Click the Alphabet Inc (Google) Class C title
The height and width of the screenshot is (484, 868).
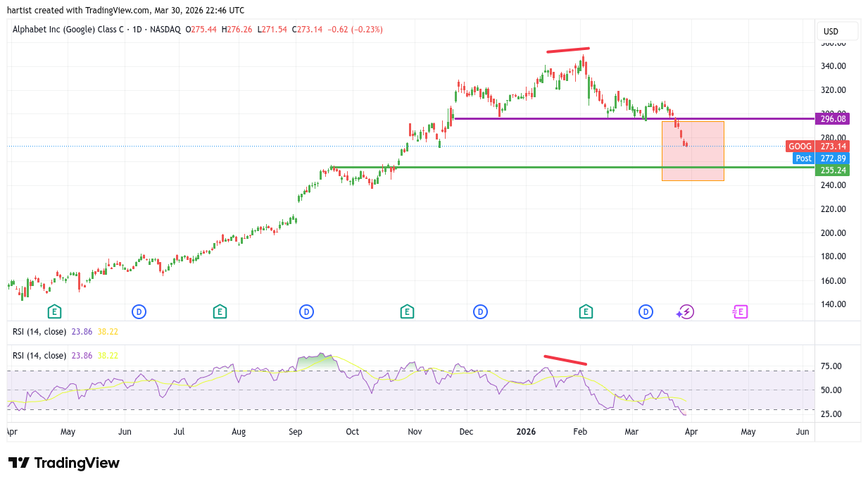tap(67, 30)
